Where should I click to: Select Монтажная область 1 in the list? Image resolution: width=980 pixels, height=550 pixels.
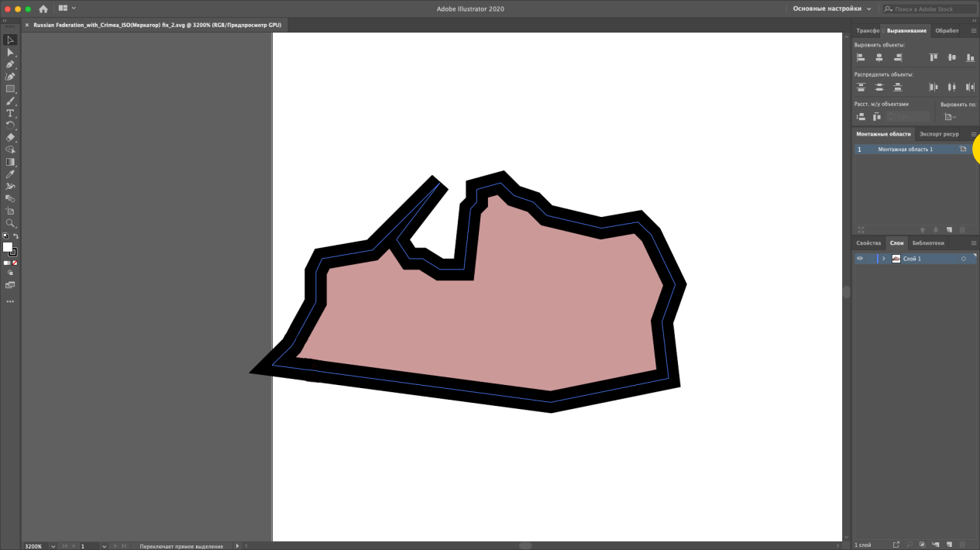tap(905, 149)
